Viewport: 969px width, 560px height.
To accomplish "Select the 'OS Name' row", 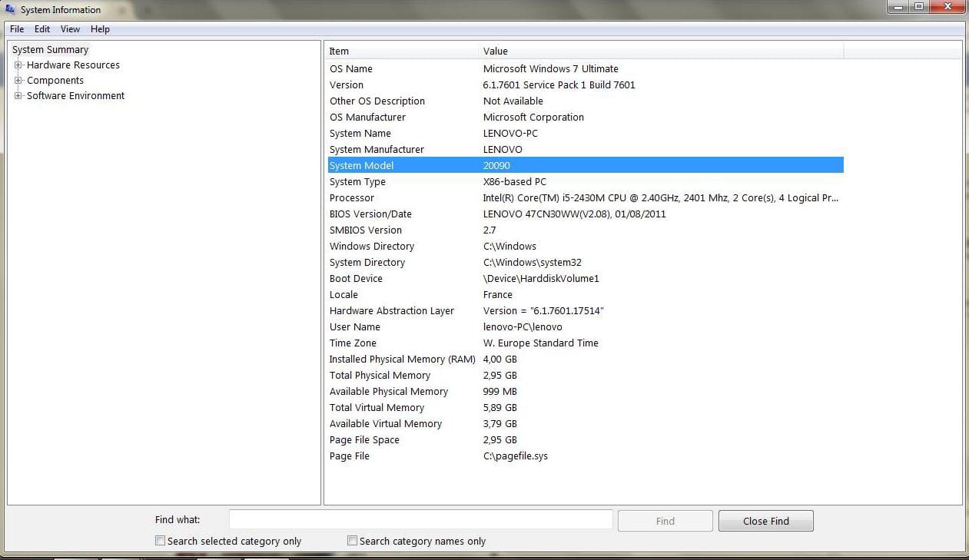I will (x=586, y=69).
